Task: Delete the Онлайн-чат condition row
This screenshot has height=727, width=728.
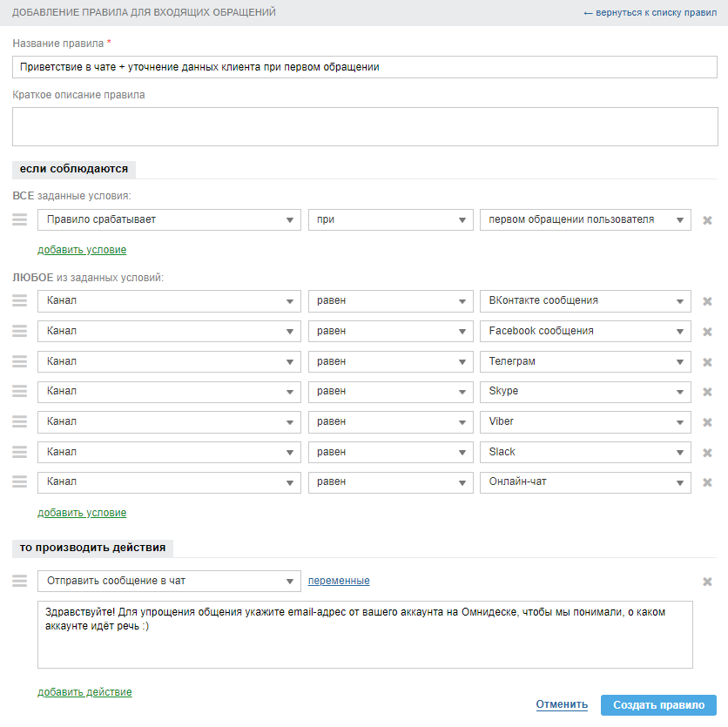Action: click(x=707, y=482)
